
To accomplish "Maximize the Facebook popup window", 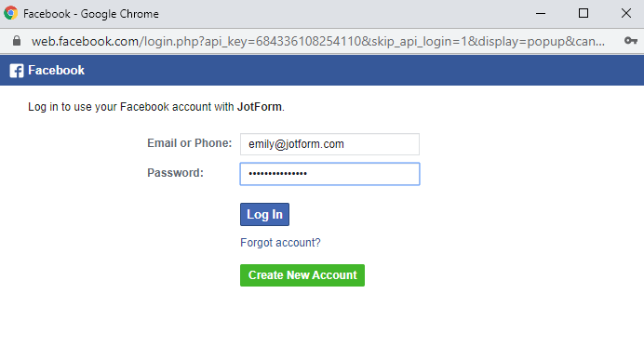I will 584,13.
